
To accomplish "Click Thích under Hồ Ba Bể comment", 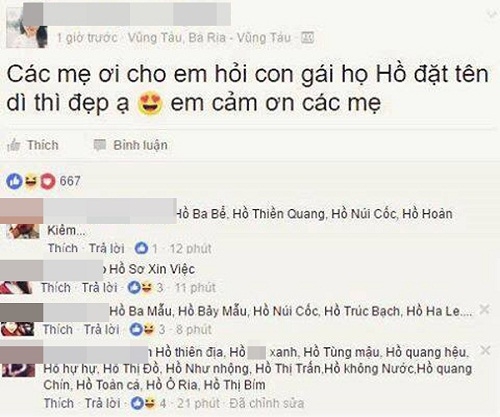I will click(63, 248).
